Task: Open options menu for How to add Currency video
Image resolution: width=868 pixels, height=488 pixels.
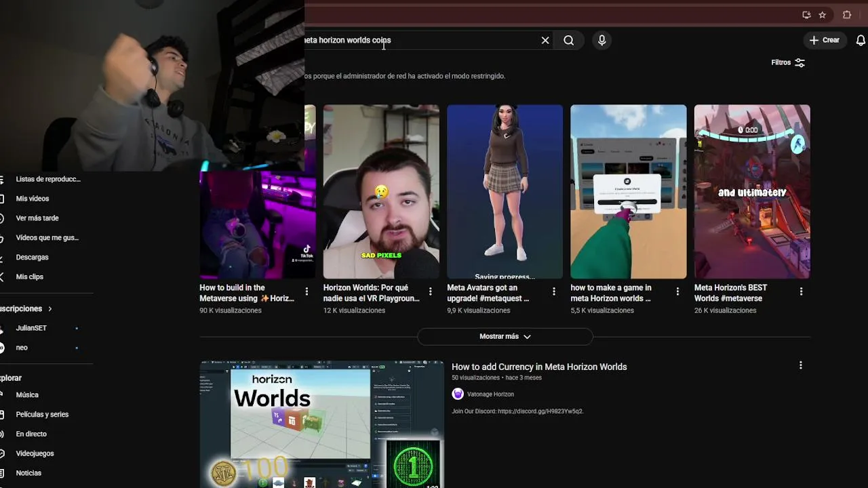Action: click(800, 365)
